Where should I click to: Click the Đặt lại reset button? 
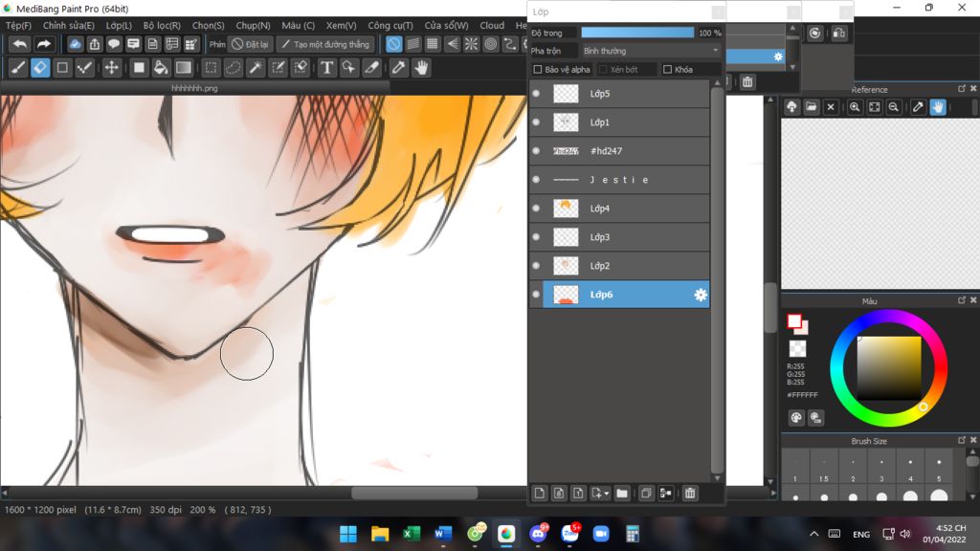pos(250,44)
